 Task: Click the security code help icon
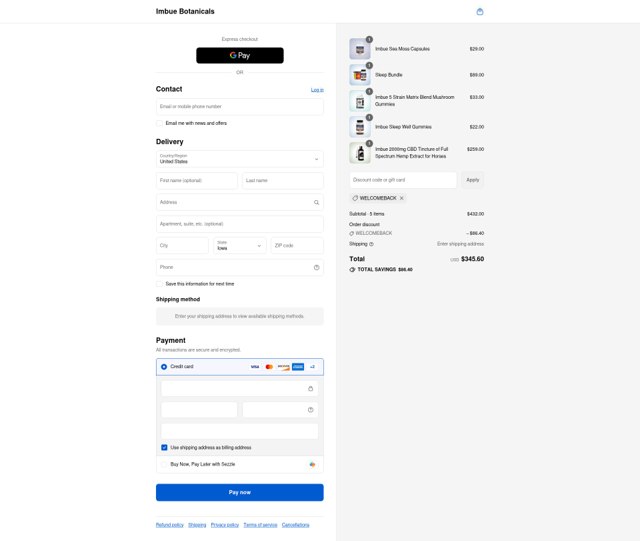point(310,410)
